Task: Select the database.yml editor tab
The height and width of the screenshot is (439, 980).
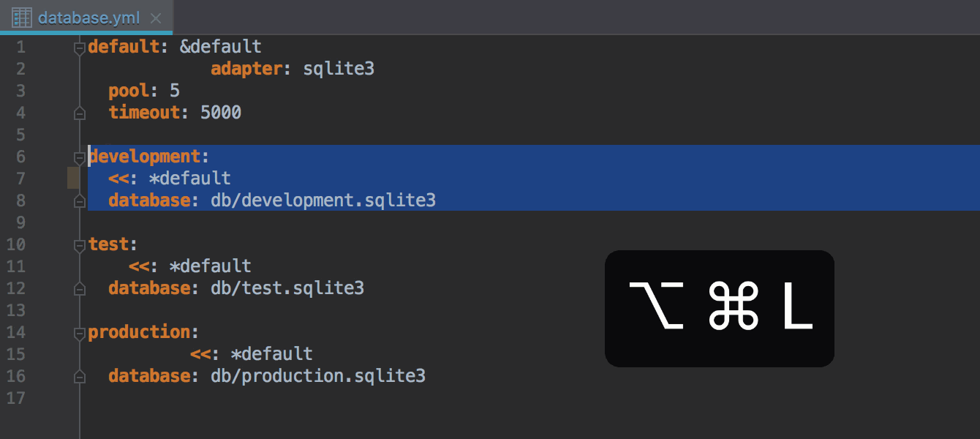Action: tap(86, 17)
